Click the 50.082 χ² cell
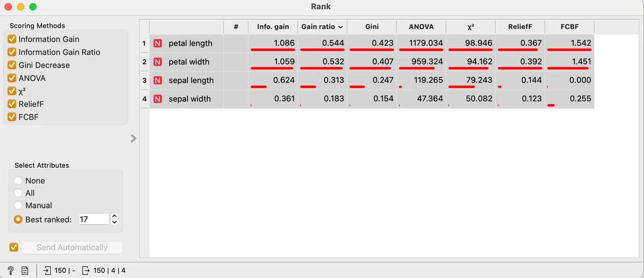Image resolution: width=644 pixels, height=278 pixels. (471, 99)
